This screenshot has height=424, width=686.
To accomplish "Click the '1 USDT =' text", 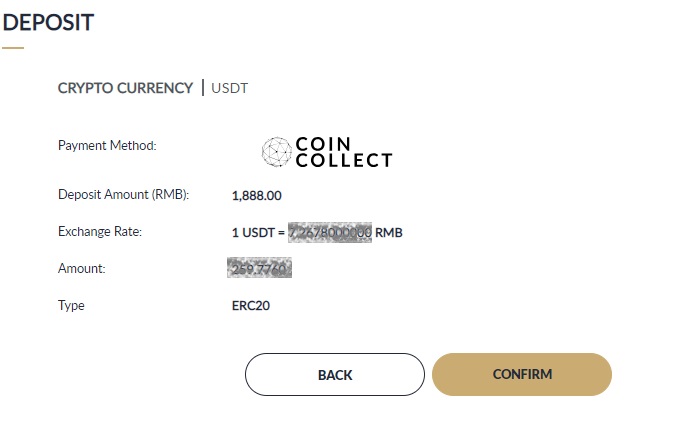I will 258,233.
